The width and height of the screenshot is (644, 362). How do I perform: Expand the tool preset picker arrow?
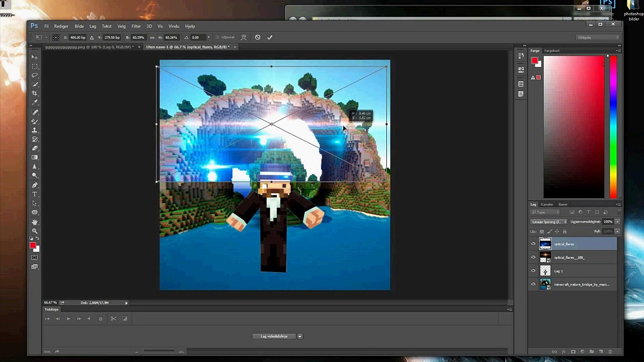click(46, 37)
